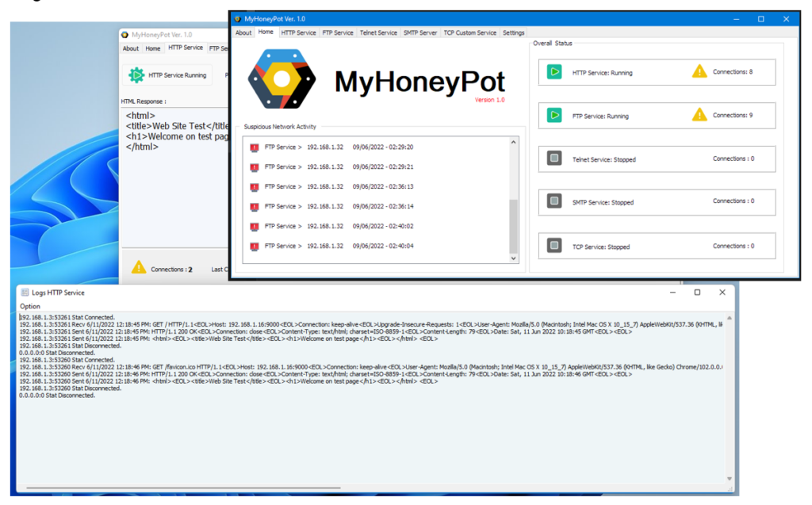Click the up arrow of Suspicious Network Activity scrollbar
The height and width of the screenshot is (505, 812).
513,142
